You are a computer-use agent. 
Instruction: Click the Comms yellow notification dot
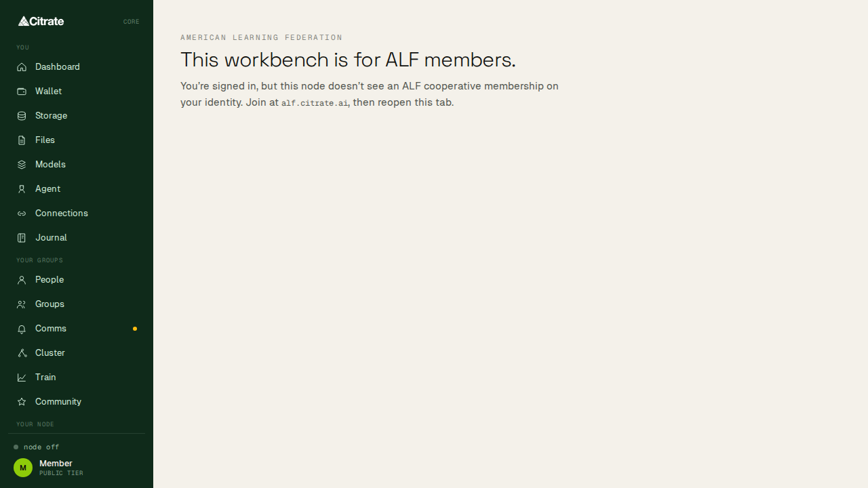click(135, 329)
